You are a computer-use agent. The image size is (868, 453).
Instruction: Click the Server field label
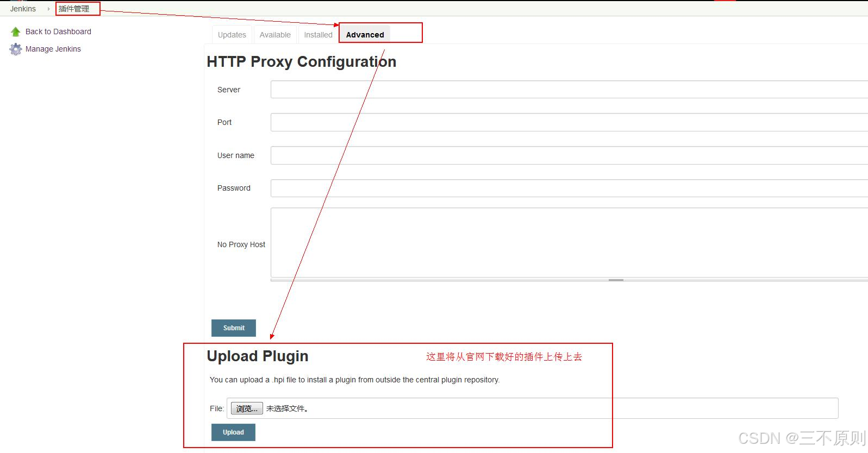tap(229, 90)
